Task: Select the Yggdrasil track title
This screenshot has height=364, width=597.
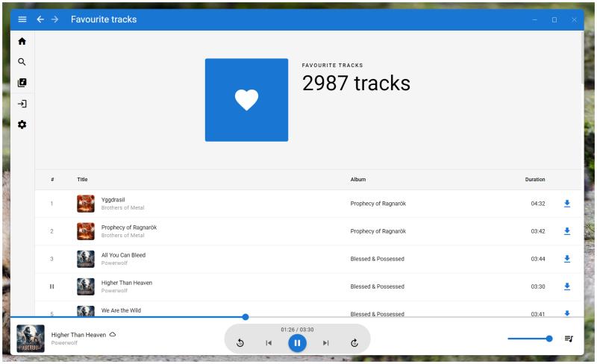Action: click(113, 200)
